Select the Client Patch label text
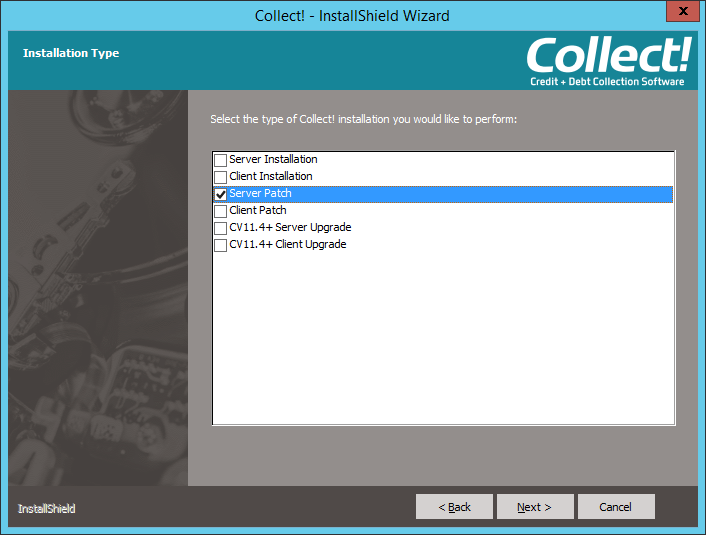The image size is (706, 535). (258, 211)
